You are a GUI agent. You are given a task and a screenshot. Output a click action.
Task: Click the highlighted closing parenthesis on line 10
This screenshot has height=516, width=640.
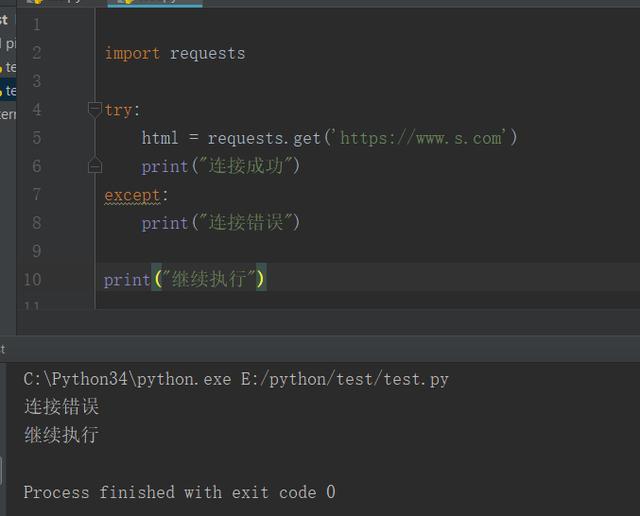(260, 279)
